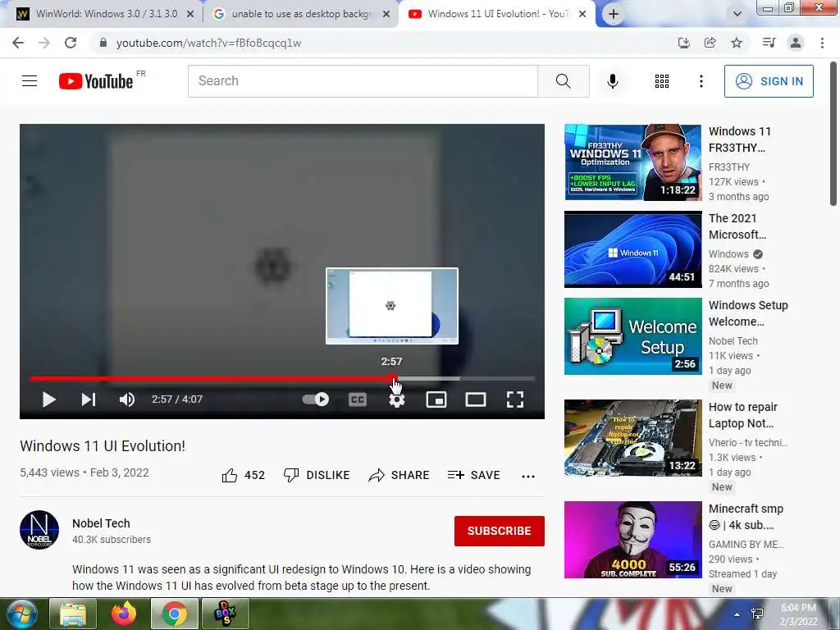Screen dimensions: 840x630
Task: Open the Chrome profile avatar
Action: [796, 43]
